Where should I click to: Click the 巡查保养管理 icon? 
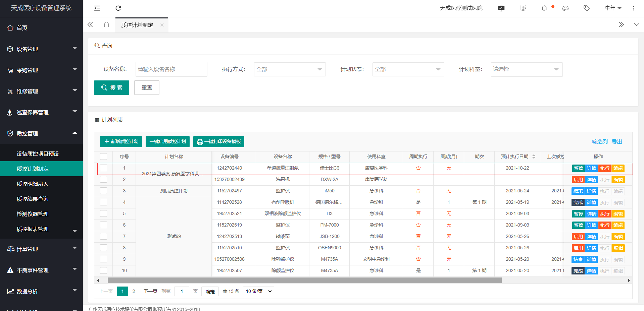(10, 112)
